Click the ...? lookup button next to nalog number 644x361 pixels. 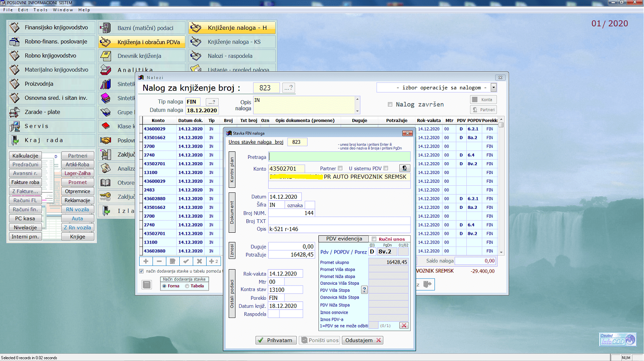coord(289,88)
